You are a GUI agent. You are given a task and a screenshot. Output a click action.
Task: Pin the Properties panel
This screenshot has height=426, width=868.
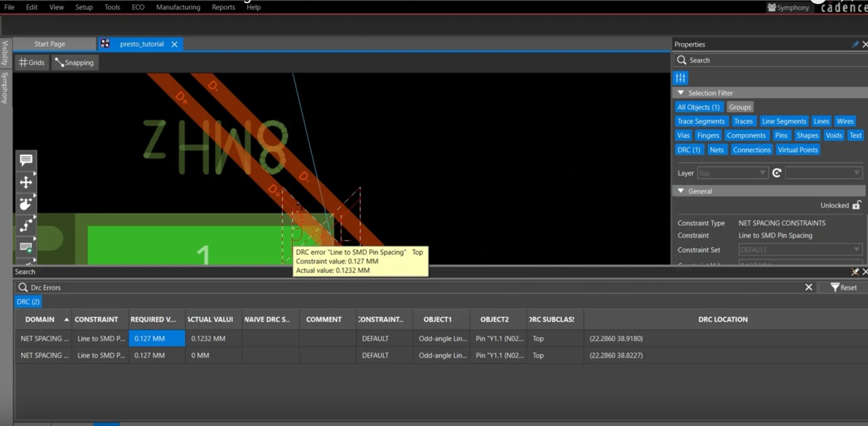point(855,44)
